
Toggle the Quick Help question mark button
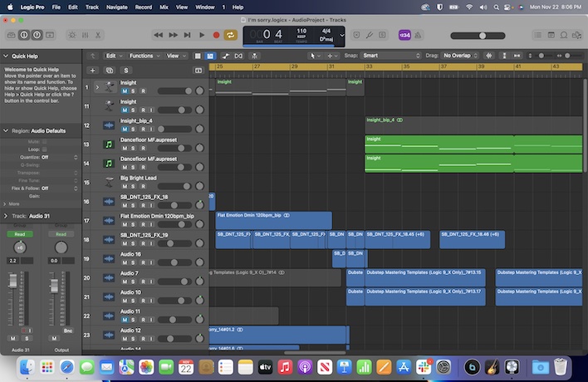[37, 35]
